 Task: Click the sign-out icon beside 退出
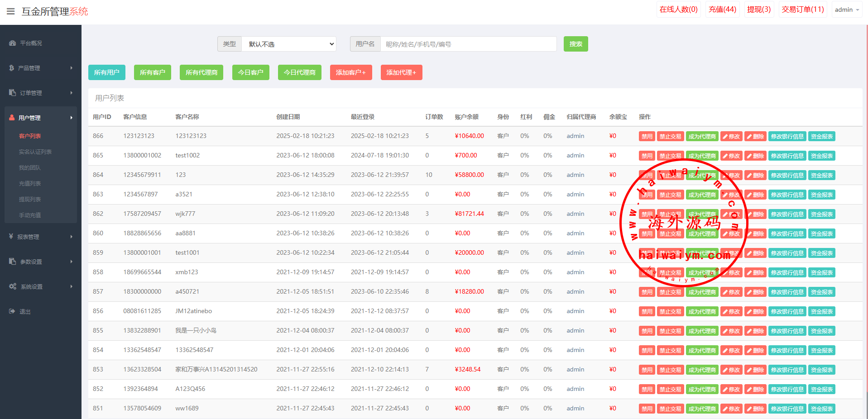click(12, 311)
